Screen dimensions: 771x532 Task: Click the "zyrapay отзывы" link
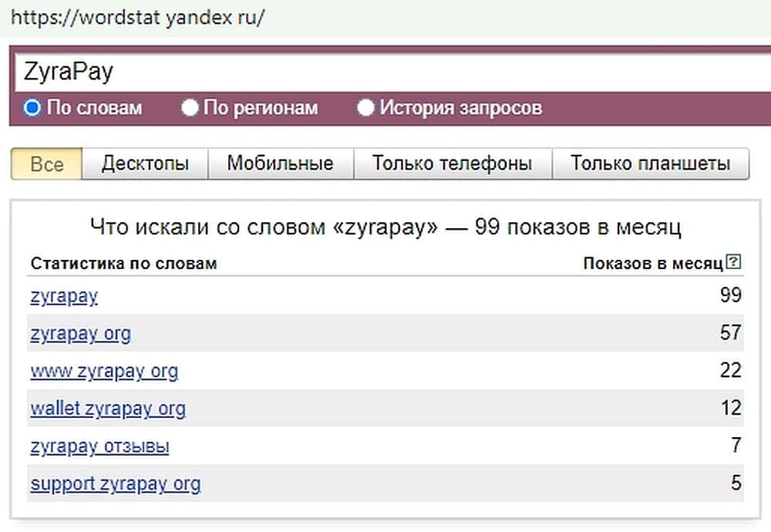[x=99, y=446]
